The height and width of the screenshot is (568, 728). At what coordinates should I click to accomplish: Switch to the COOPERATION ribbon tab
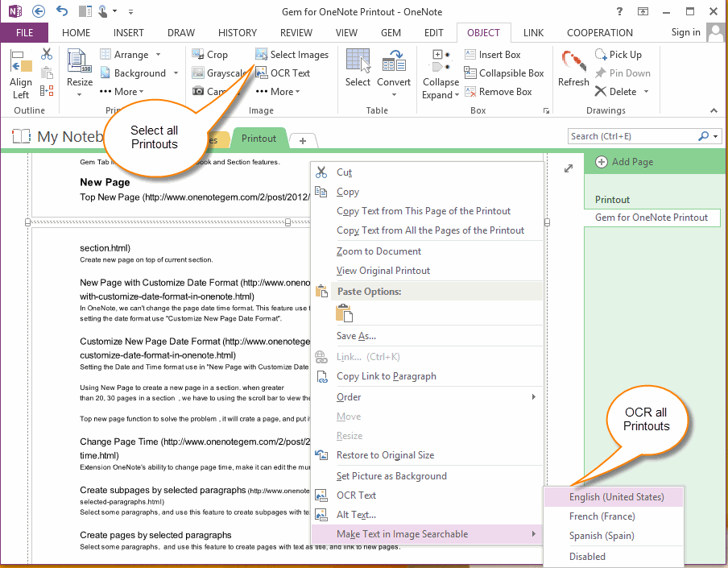click(599, 32)
